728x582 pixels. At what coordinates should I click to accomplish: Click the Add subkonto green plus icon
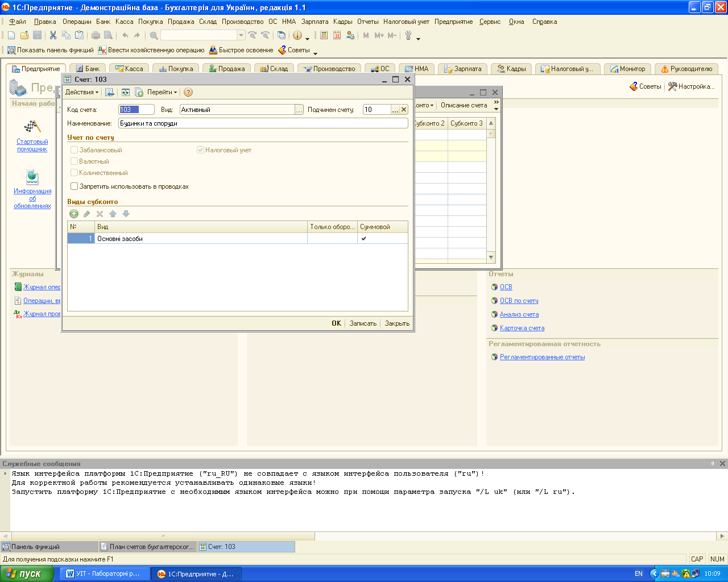point(74,214)
